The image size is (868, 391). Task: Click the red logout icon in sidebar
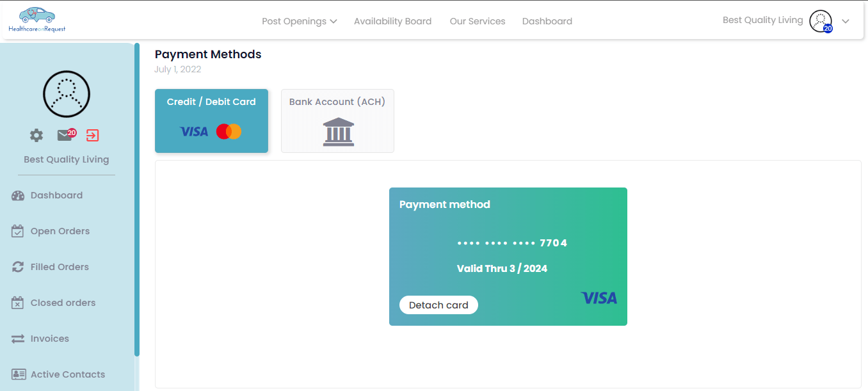coord(93,135)
